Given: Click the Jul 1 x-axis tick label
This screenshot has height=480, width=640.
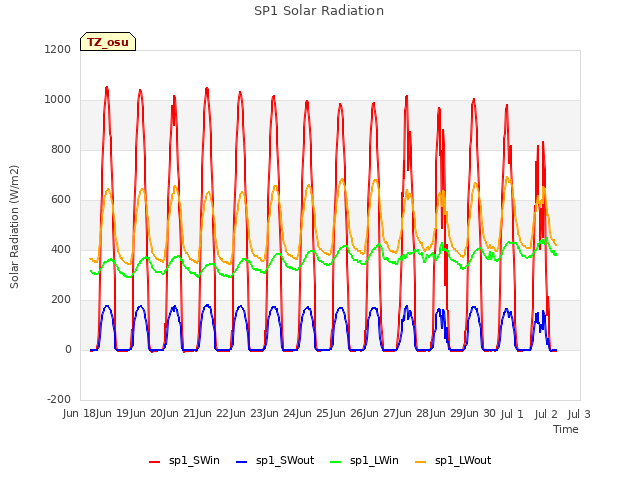Looking at the screenshot, I should [512, 414].
